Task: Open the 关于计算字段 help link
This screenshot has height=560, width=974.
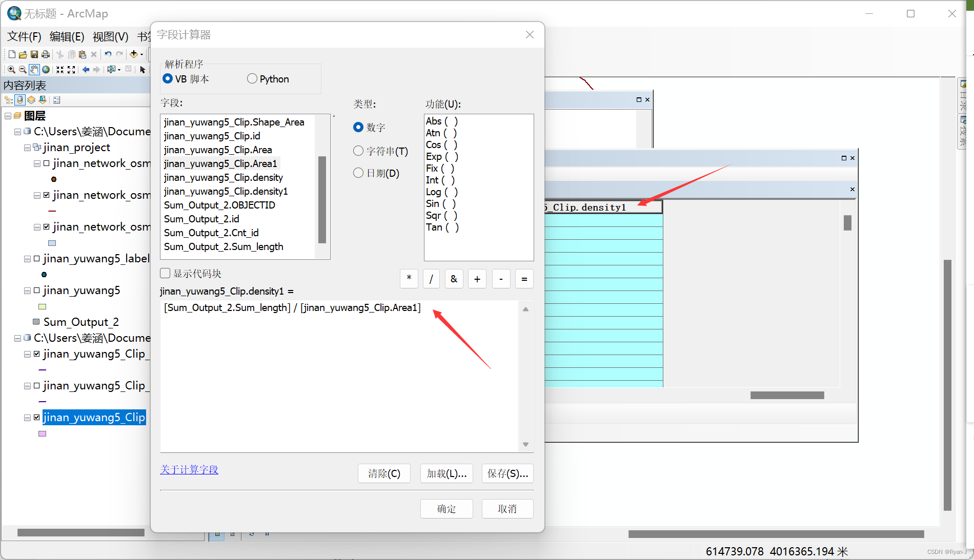Action: tap(189, 469)
